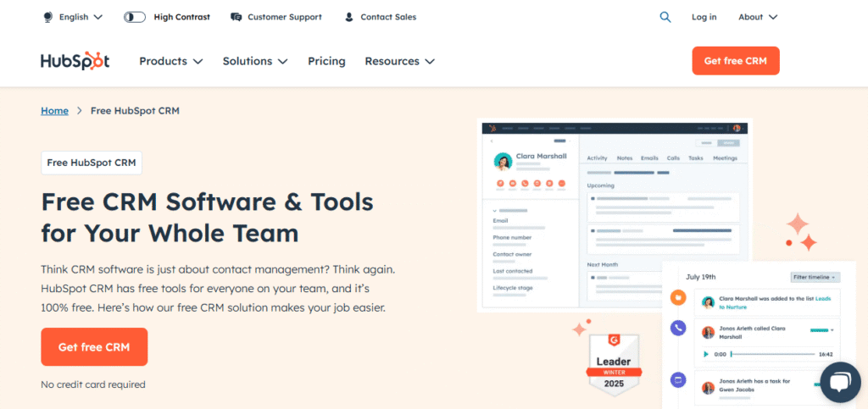Click the July 19th date heading
This screenshot has width=868, height=409.
pos(701,277)
